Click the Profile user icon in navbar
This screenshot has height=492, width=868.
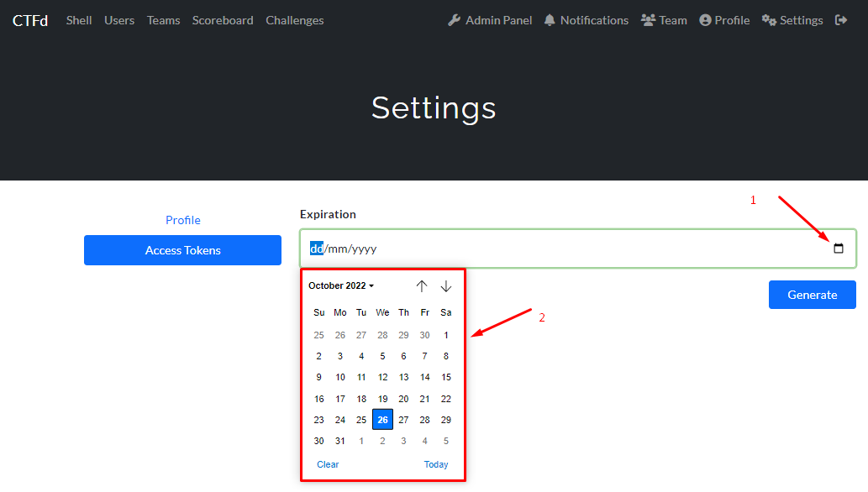(x=705, y=20)
